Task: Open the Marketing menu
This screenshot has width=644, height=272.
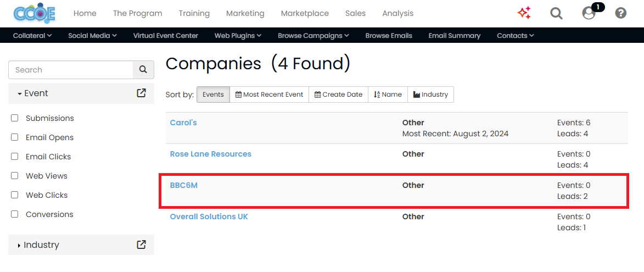Action: point(245,14)
